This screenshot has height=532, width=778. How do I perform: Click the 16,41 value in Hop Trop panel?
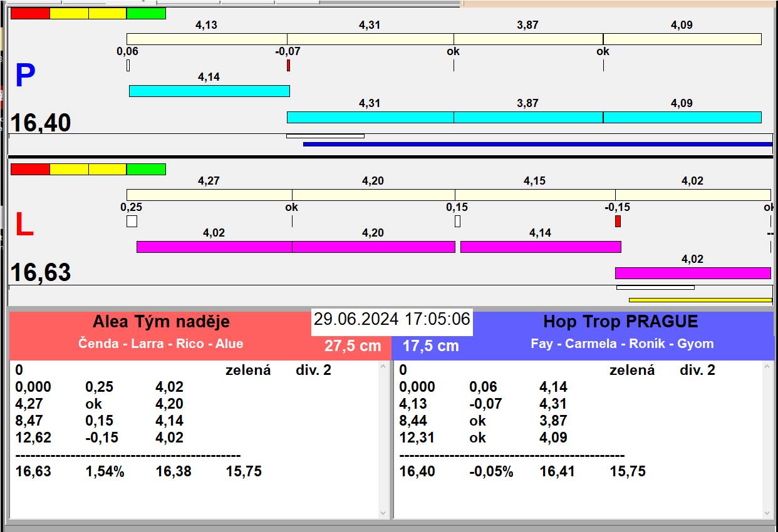coord(558,471)
